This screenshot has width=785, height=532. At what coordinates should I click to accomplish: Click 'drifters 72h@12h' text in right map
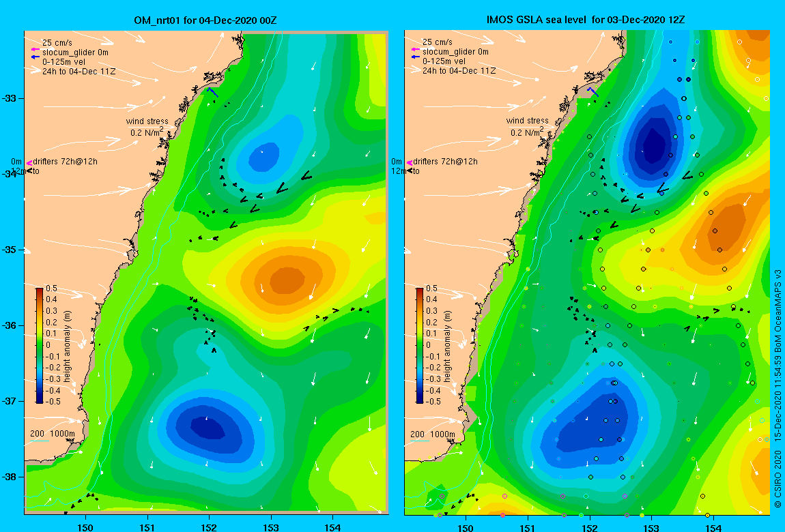point(445,162)
